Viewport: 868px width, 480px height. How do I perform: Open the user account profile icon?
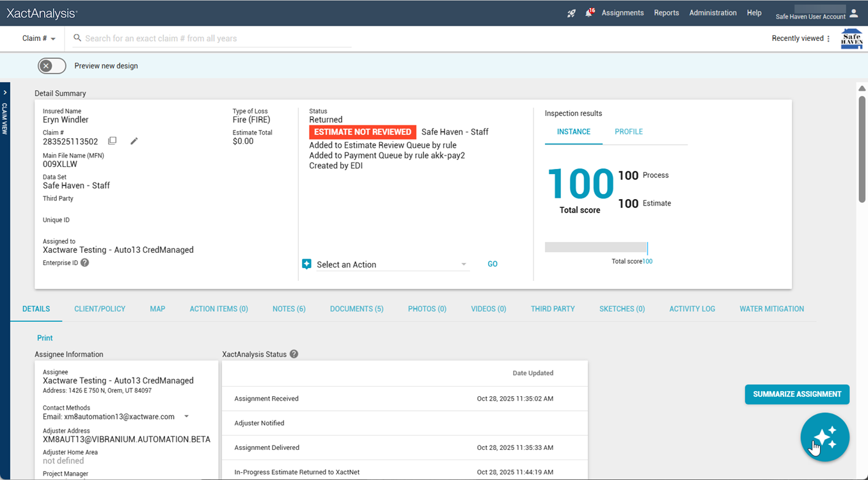pos(853,13)
